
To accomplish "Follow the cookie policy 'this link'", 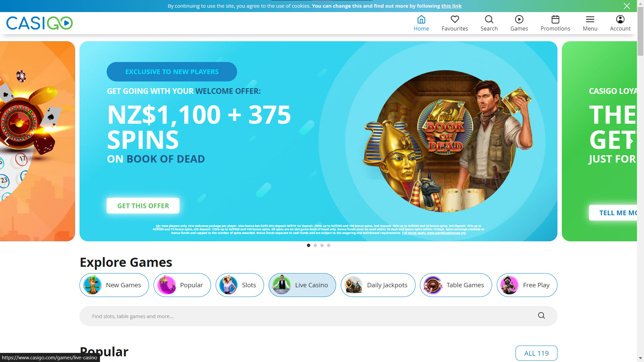I will pyautogui.click(x=451, y=6).
